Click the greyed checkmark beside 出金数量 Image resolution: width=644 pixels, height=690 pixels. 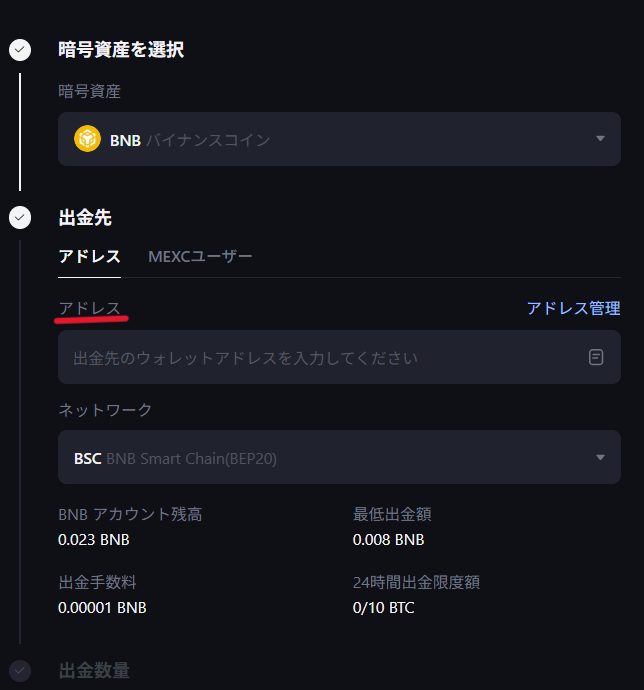(x=20, y=670)
